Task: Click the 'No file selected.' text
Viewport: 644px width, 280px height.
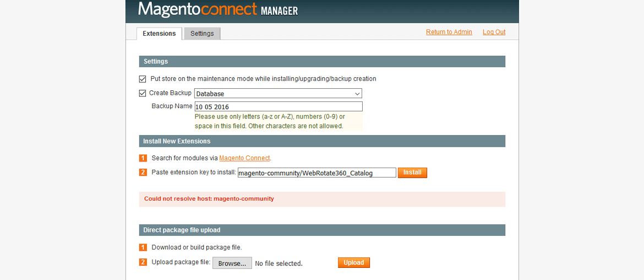Action: pyautogui.click(x=279, y=263)
